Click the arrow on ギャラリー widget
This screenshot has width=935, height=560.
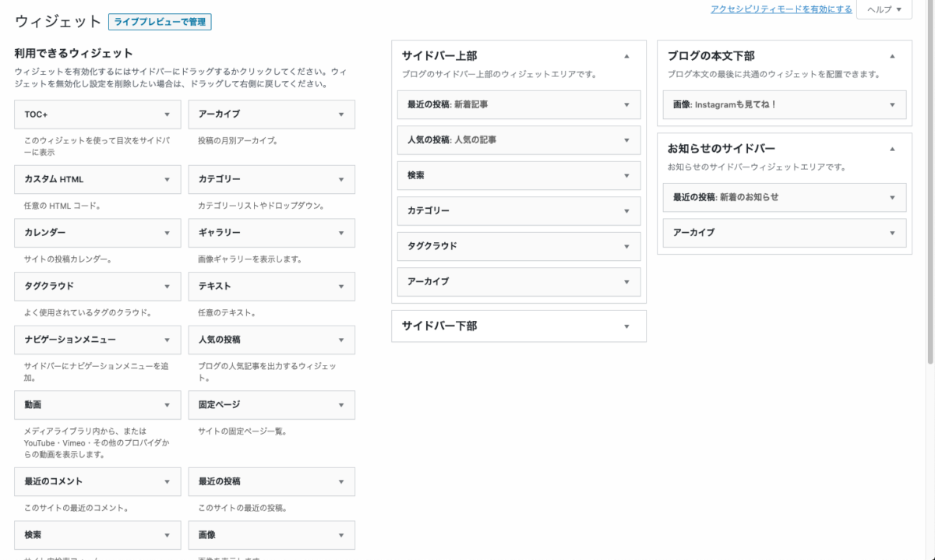click(341, 233)
